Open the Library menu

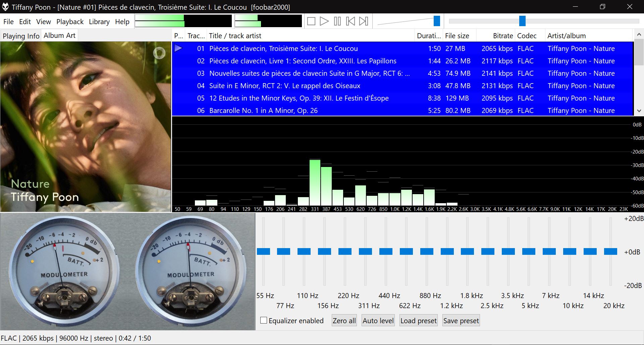click(x=99, y=22)
